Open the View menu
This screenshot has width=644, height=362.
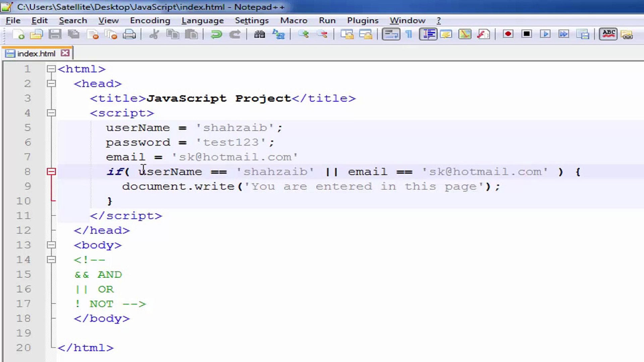(108, 20)
